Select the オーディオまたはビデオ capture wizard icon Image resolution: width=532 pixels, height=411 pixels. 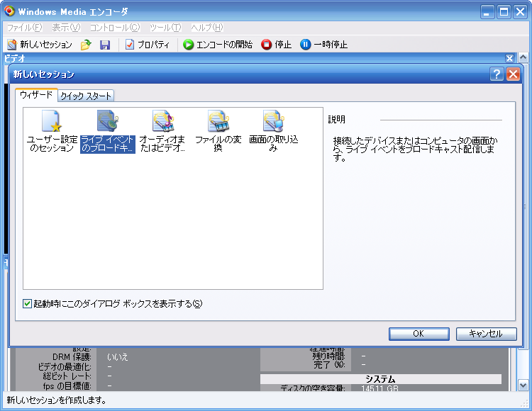click(x=162, y=123)
